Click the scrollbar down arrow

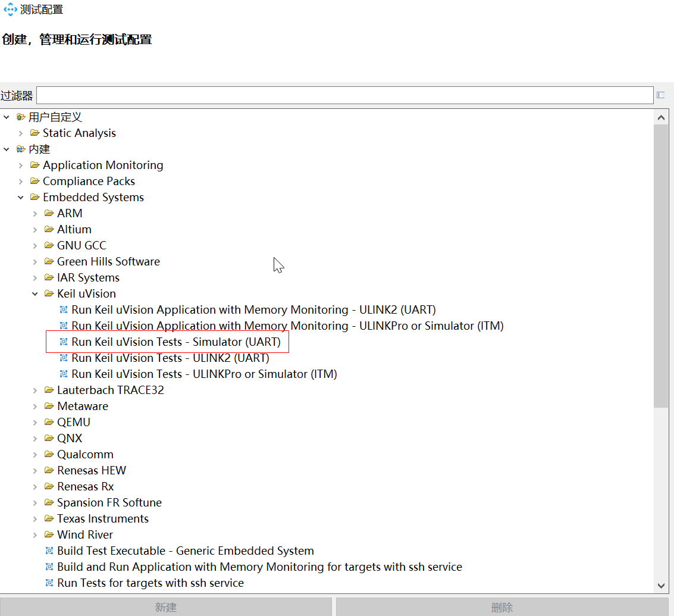661,586
